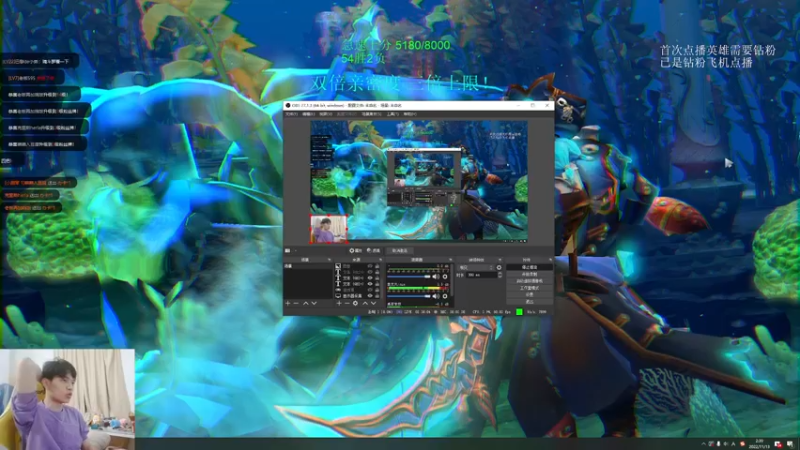Decrease transition duration with down arrow
The image size is (800, 450).
500,277
